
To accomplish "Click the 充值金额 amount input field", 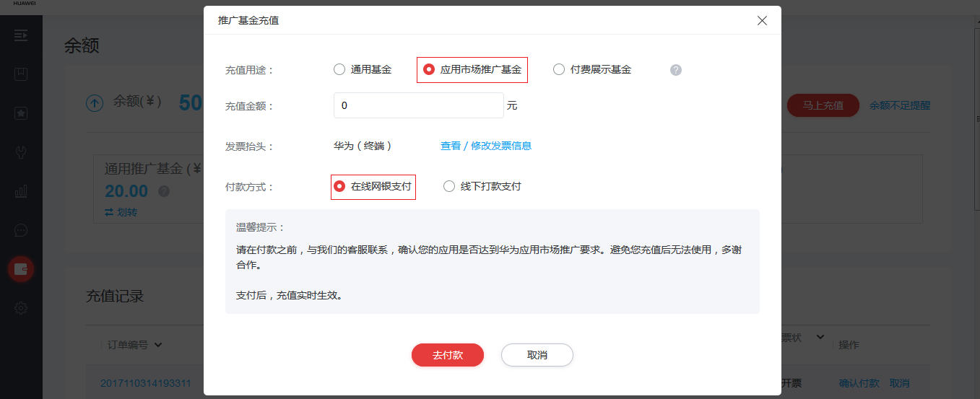I will point(419,105).
